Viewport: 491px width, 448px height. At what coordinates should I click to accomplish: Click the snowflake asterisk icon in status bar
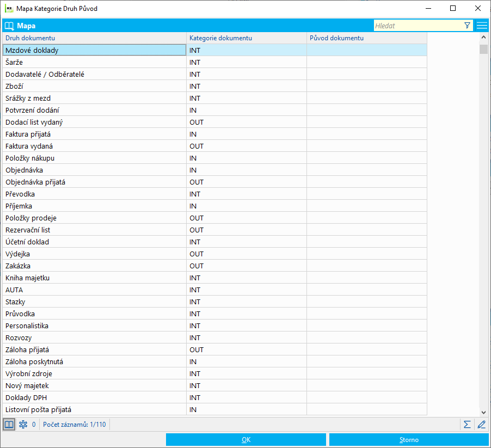[x=23, y=425]
